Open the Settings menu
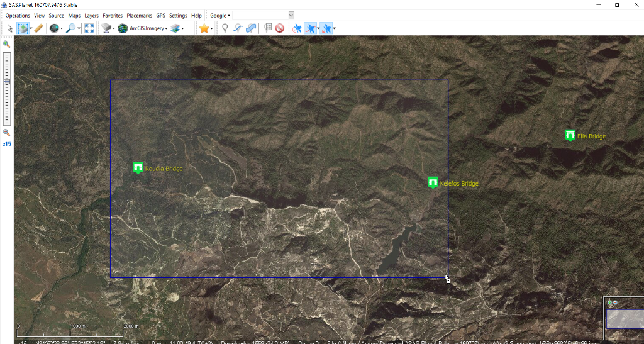The image size is (644, 344). click(x=178, y=16)
